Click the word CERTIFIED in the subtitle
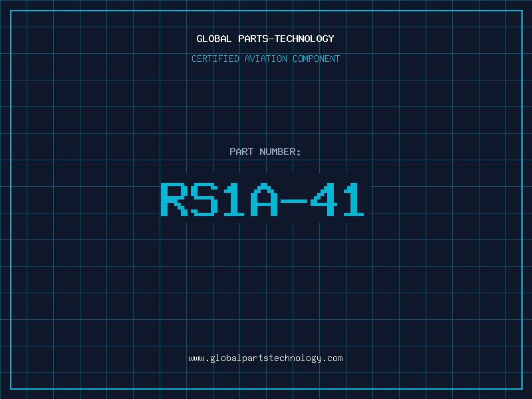The width and height of the screenshot is (532, 399). [x=215, y=59]
